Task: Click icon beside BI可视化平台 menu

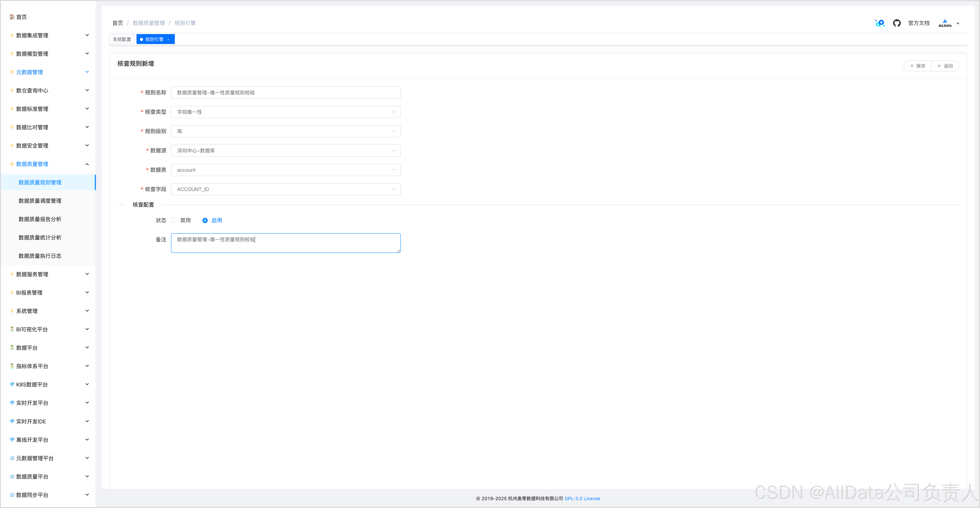Action: (12, 329)
